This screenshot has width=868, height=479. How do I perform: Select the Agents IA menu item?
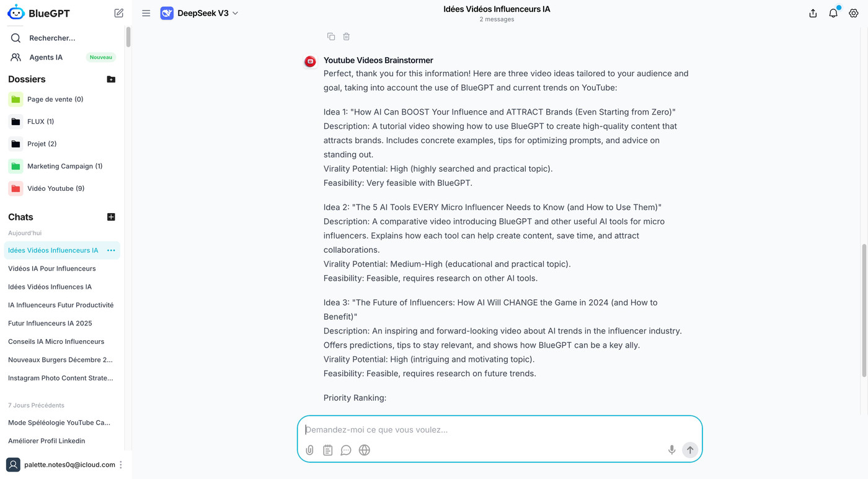click(x=46, y=57)
